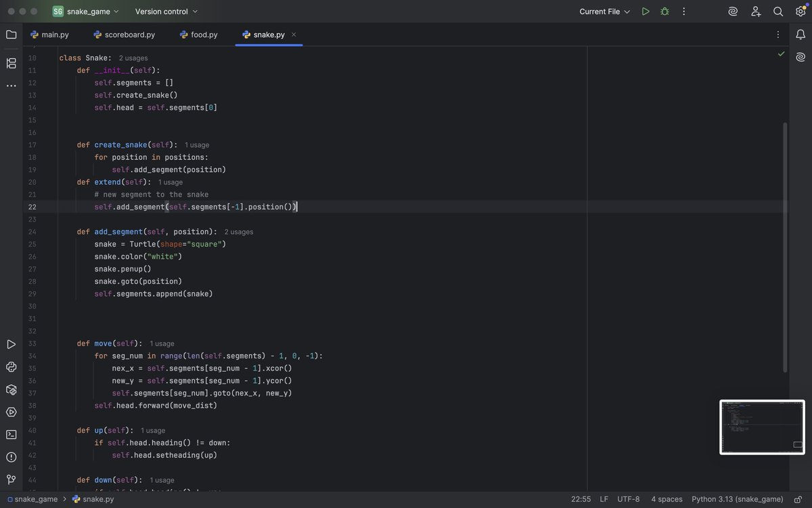812x508 pixels.
Task: Show '1 usage' hint for create_snake
Action: (197, 145)
